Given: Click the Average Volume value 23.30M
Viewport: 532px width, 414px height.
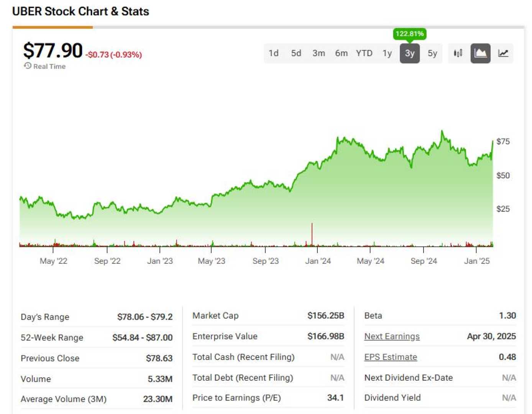Looking at the screenshot, I should 158,399.
